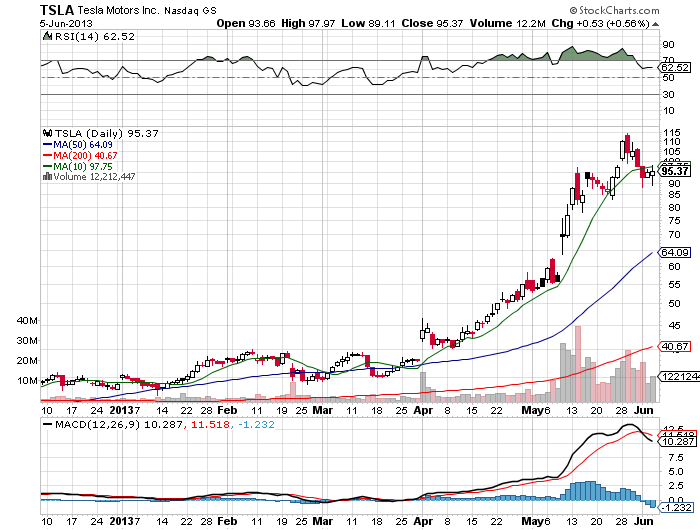Click the 40M volume axis label
This screenshot has height=530, width=700.
click(27, 321)
